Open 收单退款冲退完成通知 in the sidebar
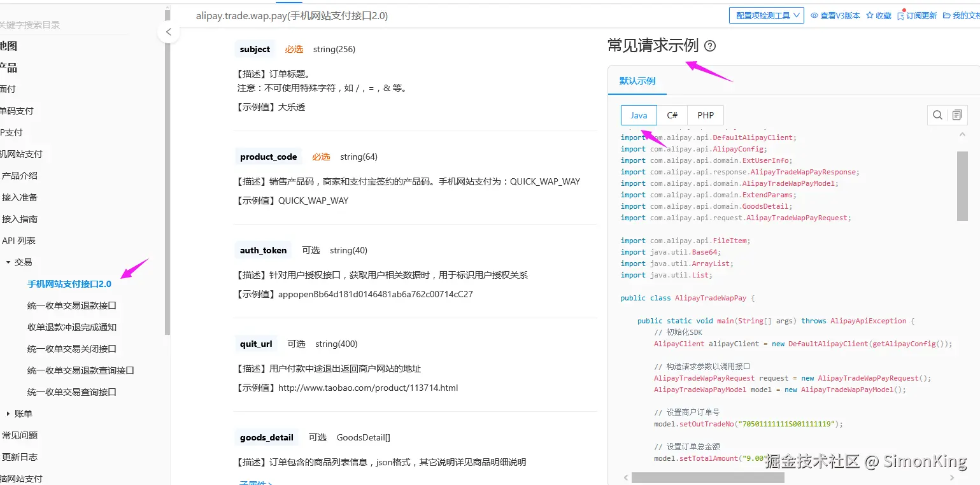The width and height of the screenshot is (980, 485). pos(72,327)
